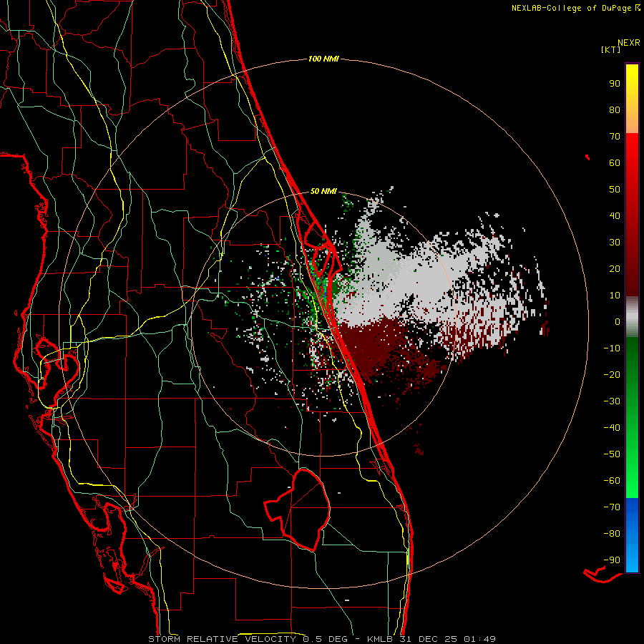The image size is (644, 644).
Task: Click the 80 value on the velocity scale
Action: click(615, 109)
